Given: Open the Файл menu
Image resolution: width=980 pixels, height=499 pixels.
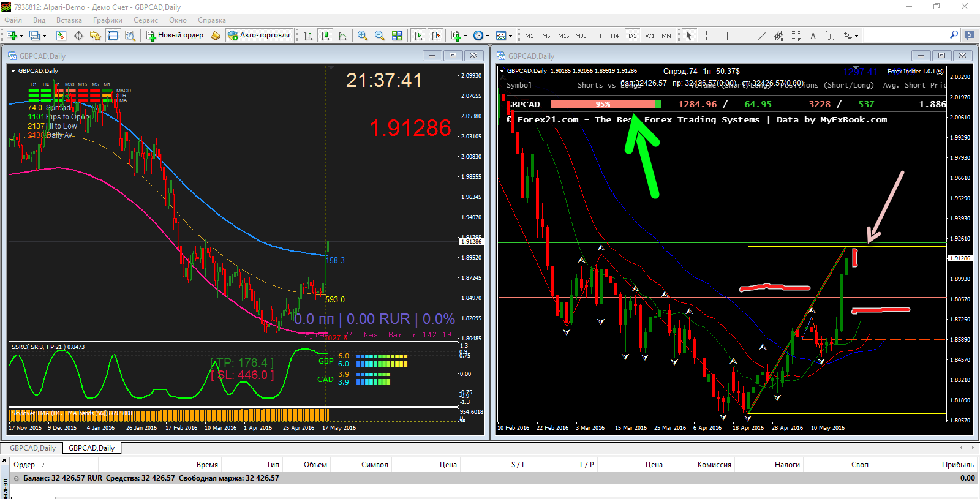Looking at the screenshot, I should click(13, 20).
